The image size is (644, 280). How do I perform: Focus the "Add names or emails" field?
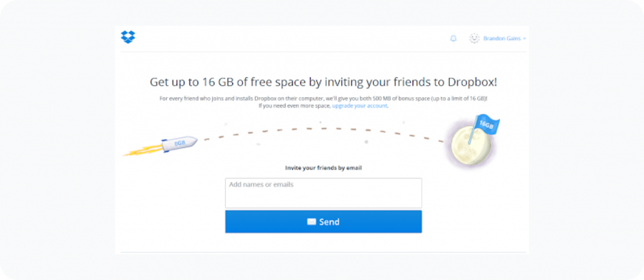[323, 193]
